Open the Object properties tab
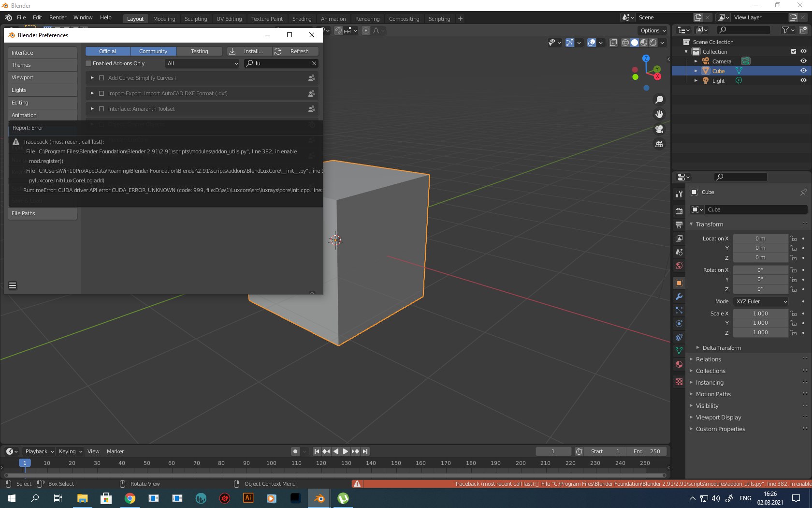The height and width of the screenshot is (508, 812). [679, 283]
